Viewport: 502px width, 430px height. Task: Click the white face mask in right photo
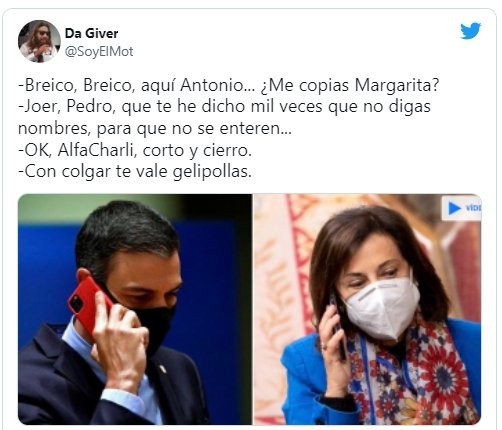click(x=383, y=307)
